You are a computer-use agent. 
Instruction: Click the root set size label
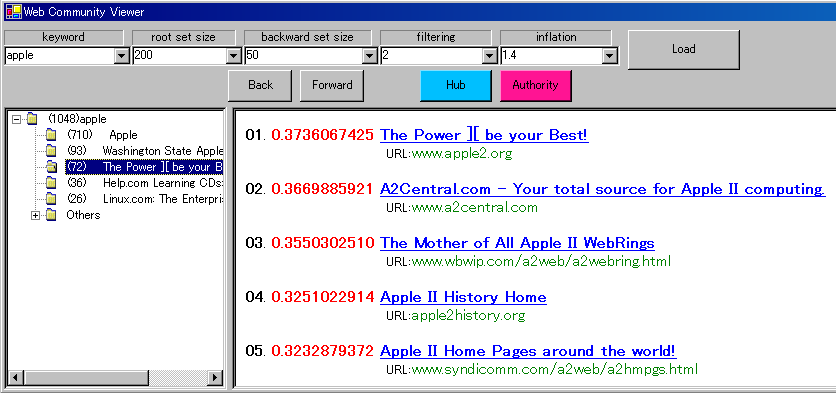pyautogui.click(x=183, y=37)
